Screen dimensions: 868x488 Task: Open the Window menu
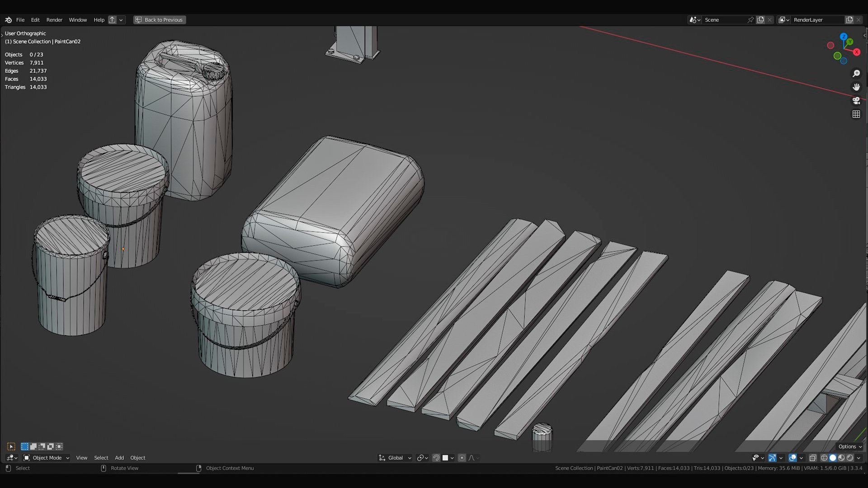[x=78, y=20]
